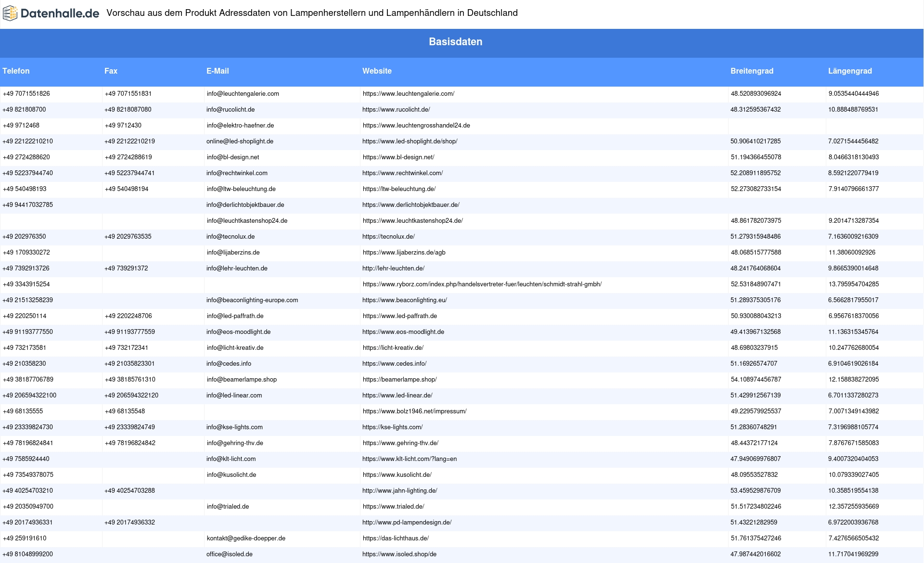The height and width of the screenshot is (563, 924).
Task: Click the Längengrad column header
Action: tap(850, 71)
